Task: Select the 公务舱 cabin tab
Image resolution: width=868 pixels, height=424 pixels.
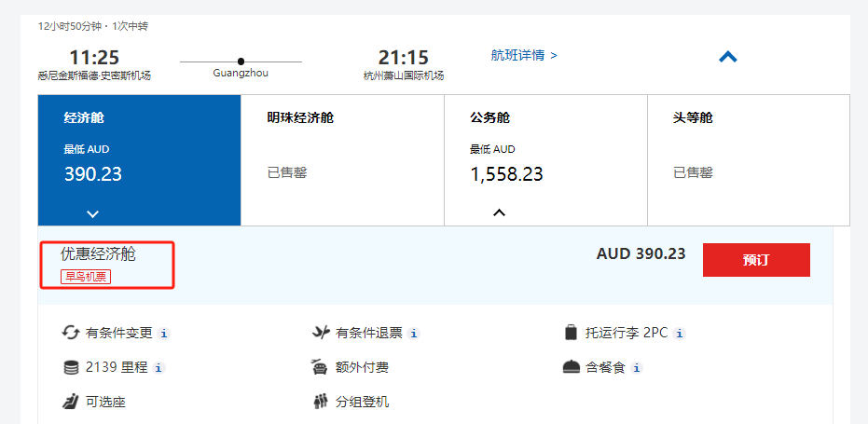Action: click(545, 159)
